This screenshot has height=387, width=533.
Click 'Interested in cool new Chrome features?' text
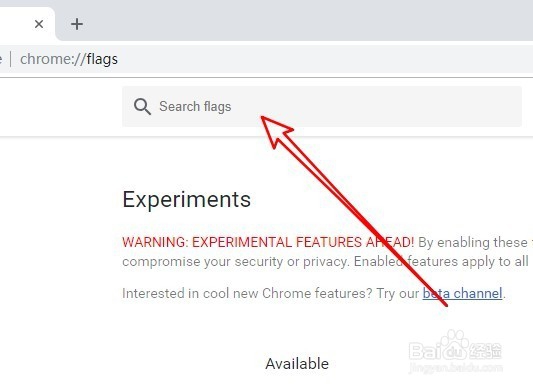[x=247, y=293]
